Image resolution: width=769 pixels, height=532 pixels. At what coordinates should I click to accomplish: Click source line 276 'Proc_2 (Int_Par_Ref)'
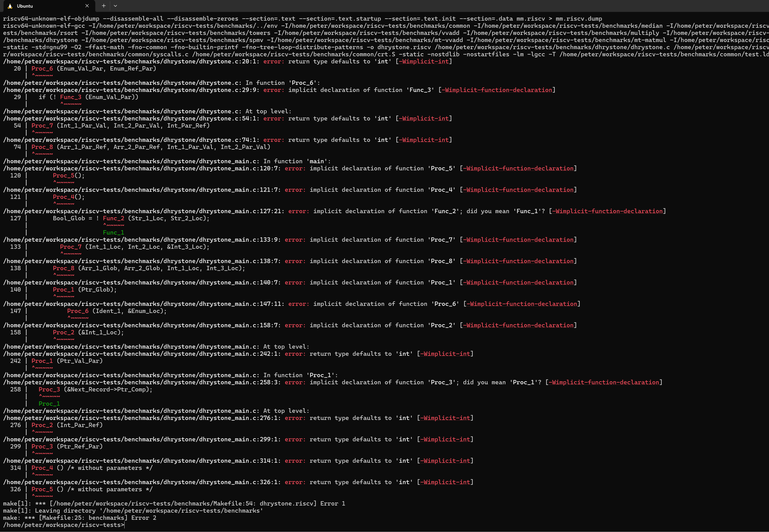click(56, 425)
